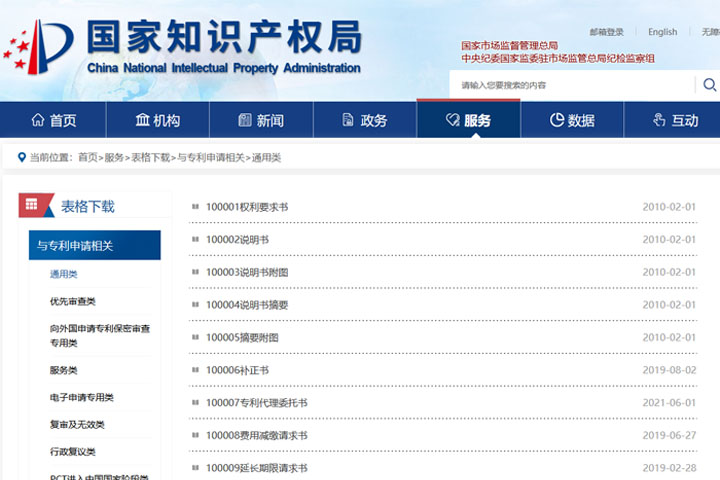
Task: Click the search magnifier icon
Action: (x=709, y=85)
